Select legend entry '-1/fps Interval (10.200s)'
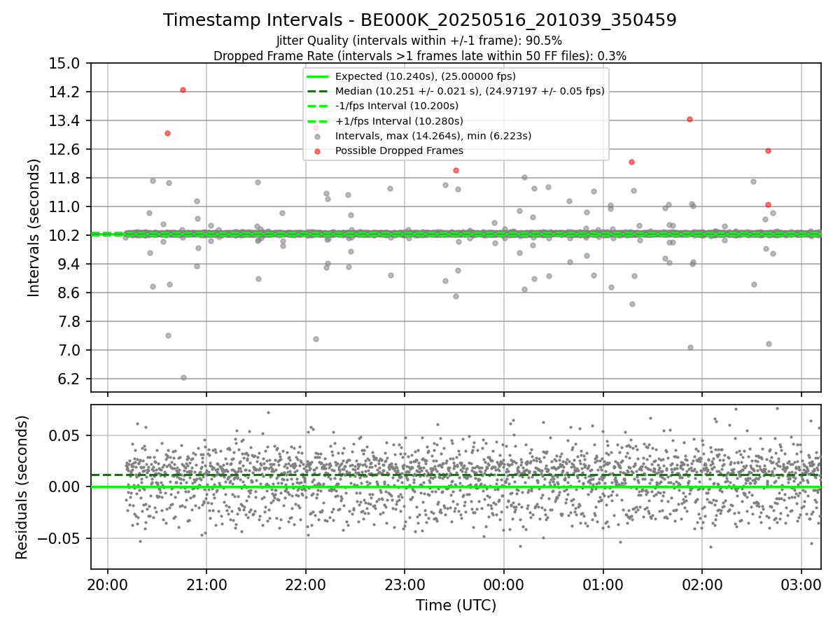The width and height of the screenshot is (840, 630). (x=397, y=106)
